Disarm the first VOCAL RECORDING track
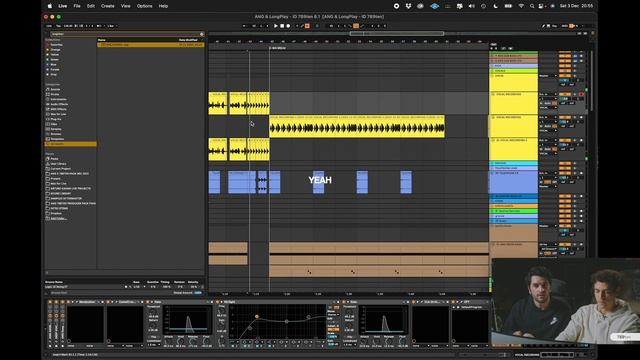Image resolution: width=640 pixels, height=360 pixels. [581, 94]
